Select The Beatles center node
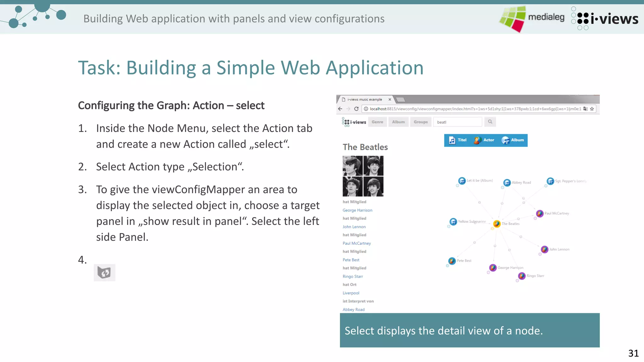The width and height of the screenshot is (644, 362). click(x=497, y=224)
